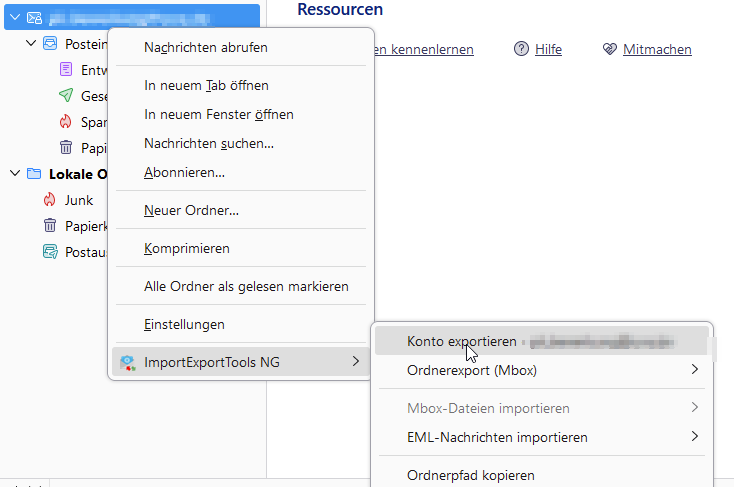The height and width of the screenshot is (487, 734).
Task: Select Ordnerpfad kopieren entry
Action: [x=470, y=475]
